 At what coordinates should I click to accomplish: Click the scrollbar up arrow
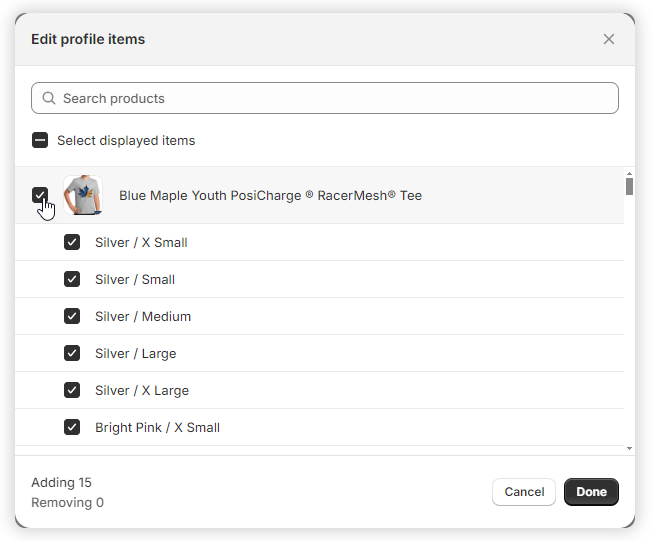pos(629,172)
